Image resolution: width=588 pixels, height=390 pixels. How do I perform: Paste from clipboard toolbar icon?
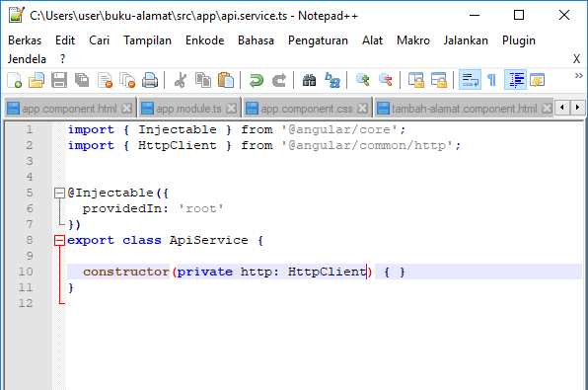226,80
